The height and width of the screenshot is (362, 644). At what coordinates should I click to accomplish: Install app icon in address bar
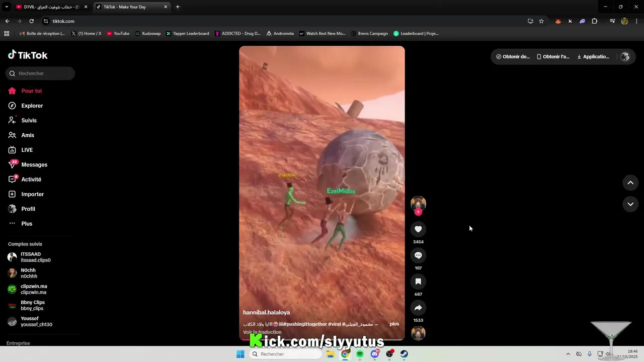pyautogui.click(x=530, y=21)
